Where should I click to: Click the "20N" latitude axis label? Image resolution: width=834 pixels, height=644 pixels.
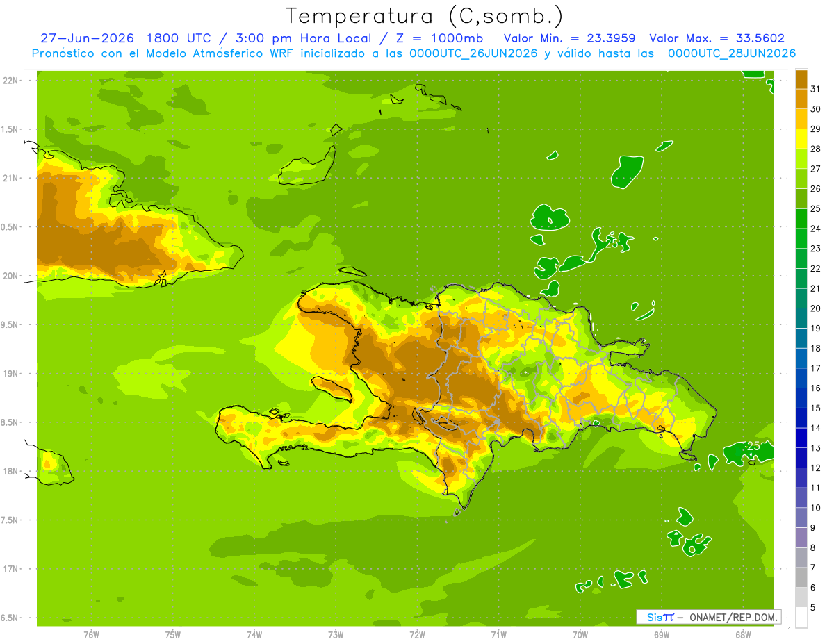tap(12, 276)
